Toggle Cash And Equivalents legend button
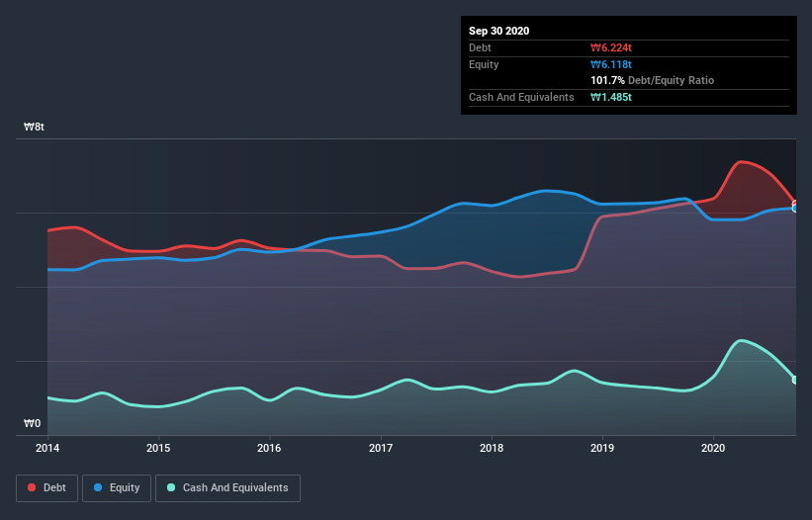Viewport: 812px width, 520px height. click(x=227, y=488)
